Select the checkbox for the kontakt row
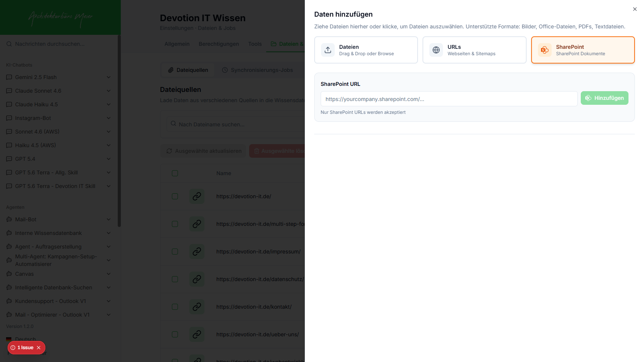 tap(175, 307)
